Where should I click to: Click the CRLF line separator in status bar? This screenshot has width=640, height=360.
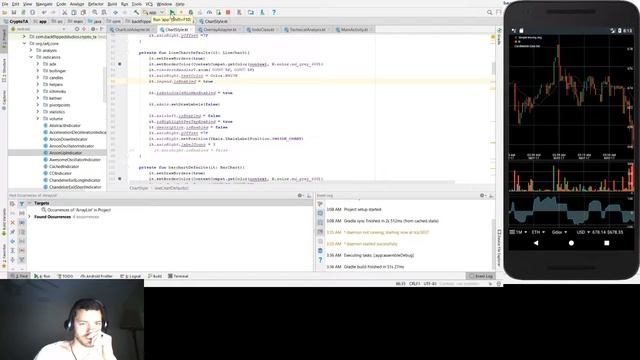pos(414,284)
